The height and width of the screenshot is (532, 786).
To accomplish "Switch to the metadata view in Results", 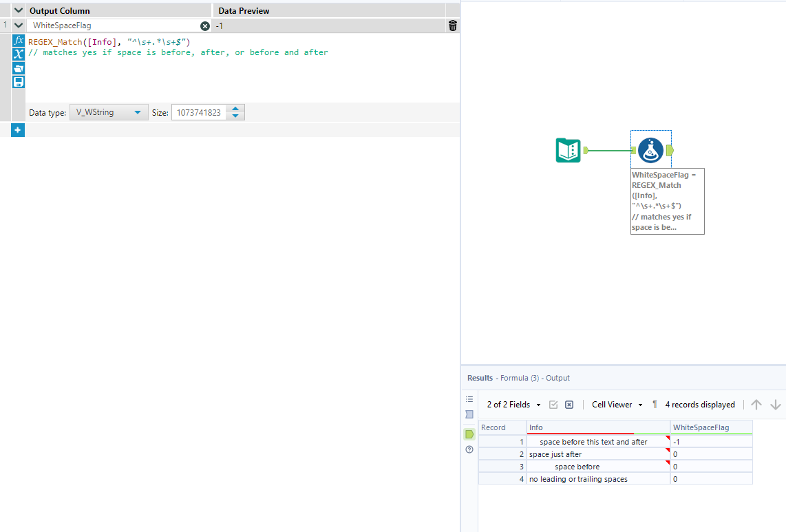I will click(469, 414).
